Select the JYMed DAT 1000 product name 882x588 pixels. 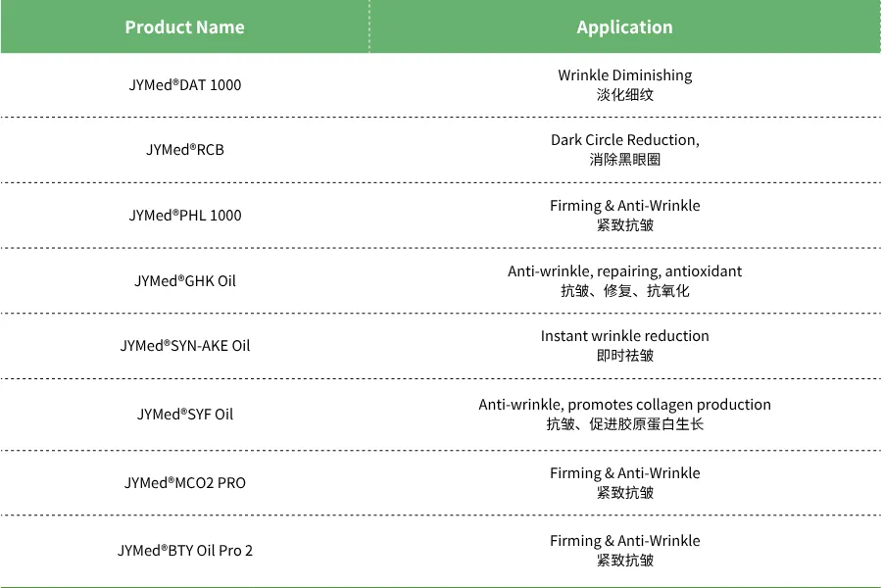point(185,85)
